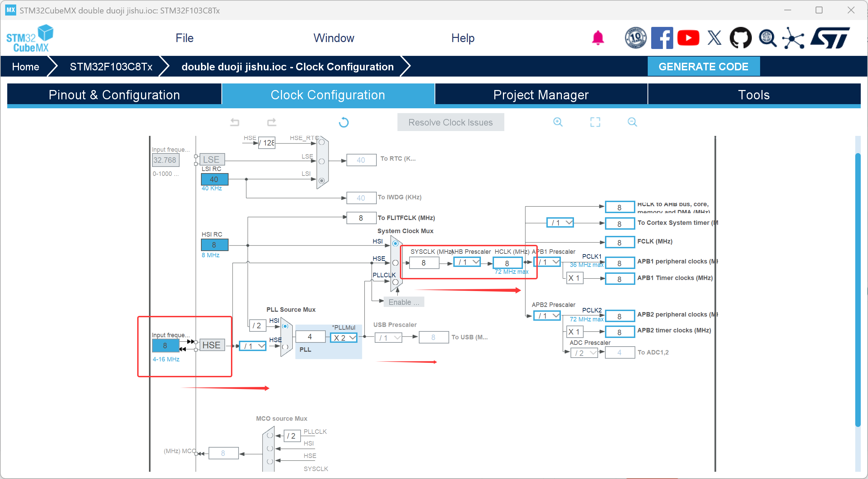Click the HSE oscillator block
The image size is (868, 479).
[x=212, y=345]
